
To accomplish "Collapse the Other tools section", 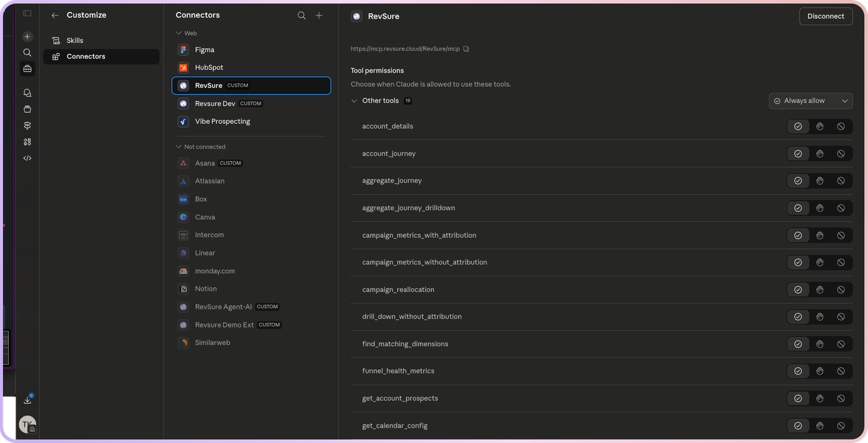I will coord(355,101).
